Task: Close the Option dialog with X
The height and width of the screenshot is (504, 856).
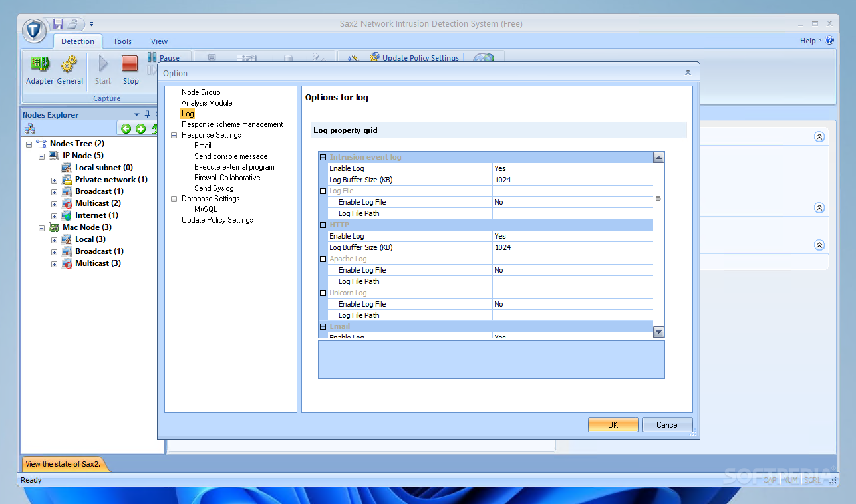Action: point(688,72)
